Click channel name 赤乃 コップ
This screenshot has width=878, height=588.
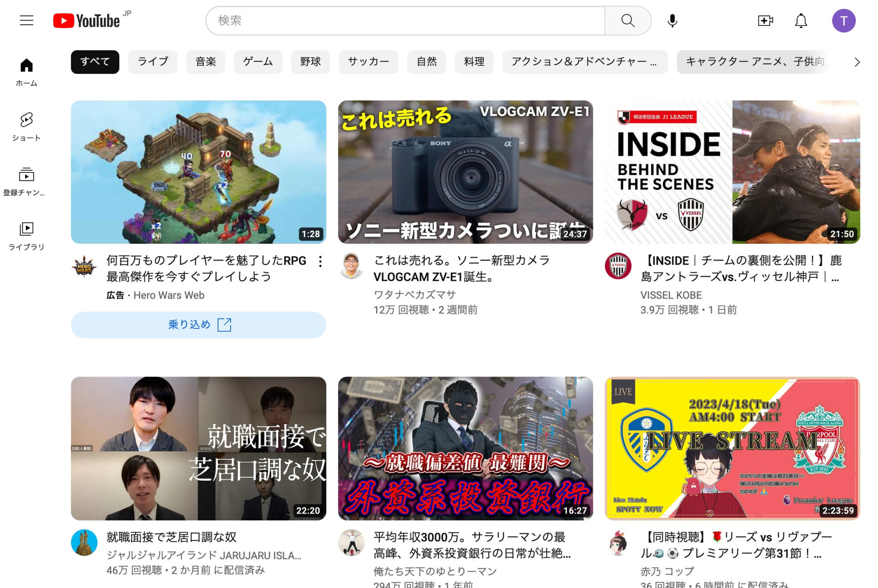point(667,571)
